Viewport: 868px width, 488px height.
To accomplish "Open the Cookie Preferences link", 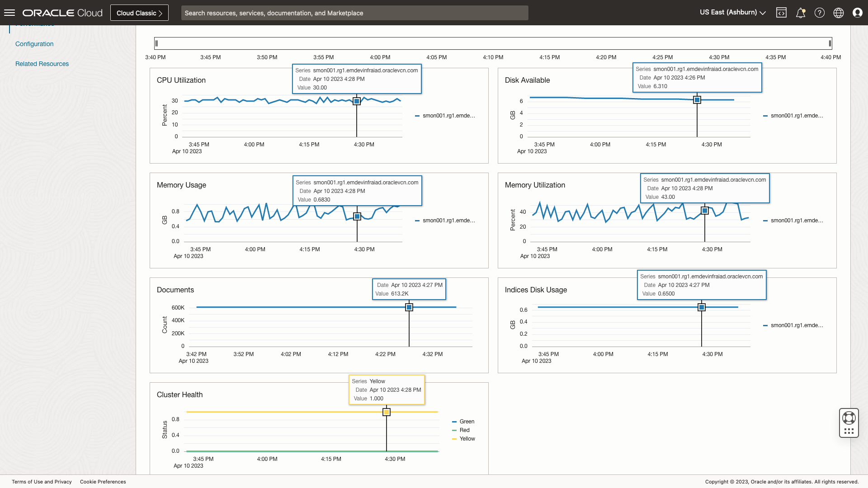I will tap(103, 482).
